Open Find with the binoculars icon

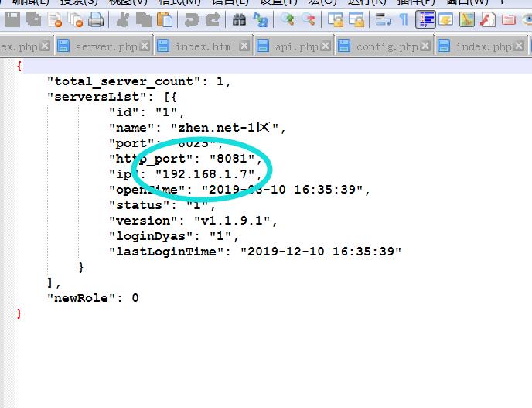click(x=239, y=19)
